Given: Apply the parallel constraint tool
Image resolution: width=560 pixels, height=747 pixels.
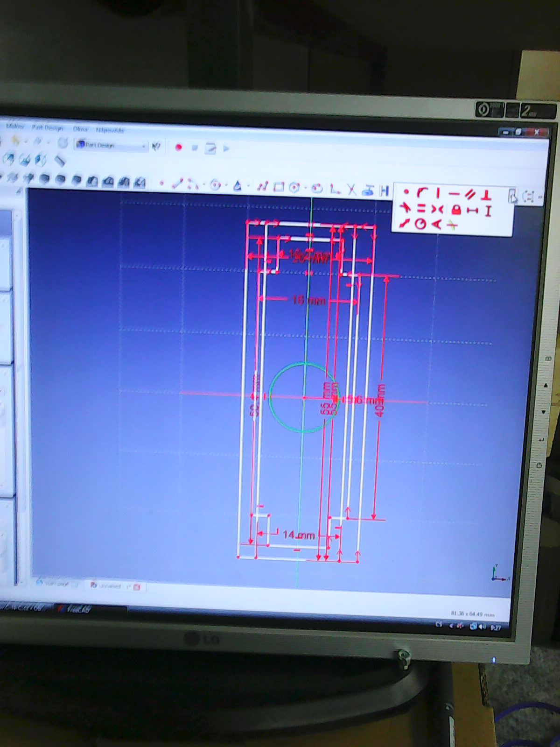Looking at the screenshot, I should coord(470,194).
